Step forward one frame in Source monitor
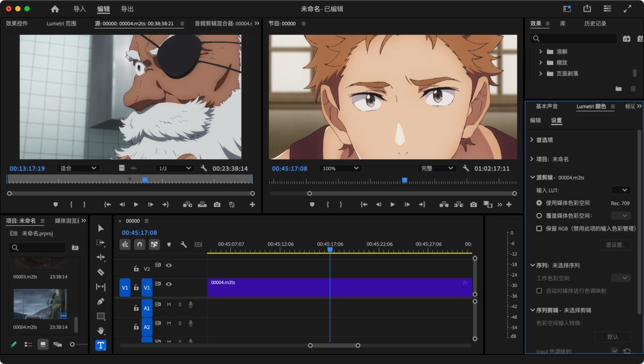 point(151,204)
